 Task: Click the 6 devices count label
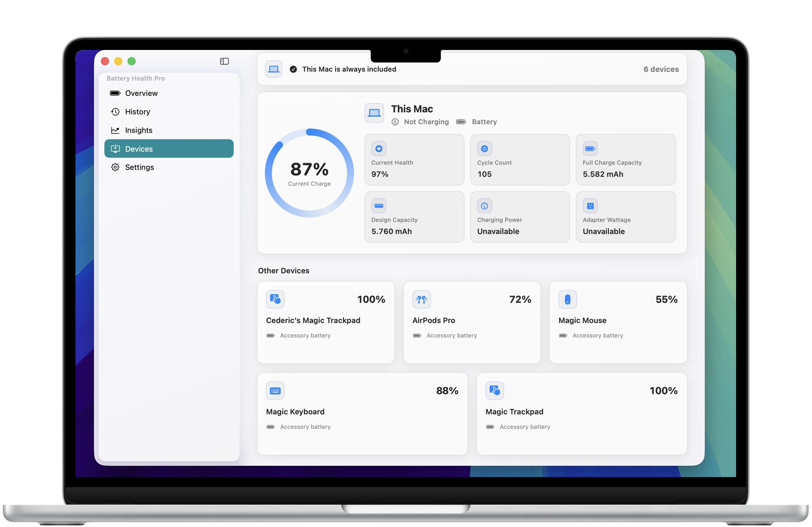661,69
